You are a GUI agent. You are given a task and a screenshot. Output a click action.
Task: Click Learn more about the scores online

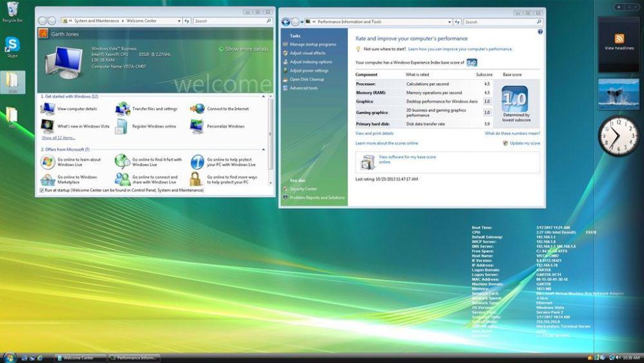tap(386, 144)
